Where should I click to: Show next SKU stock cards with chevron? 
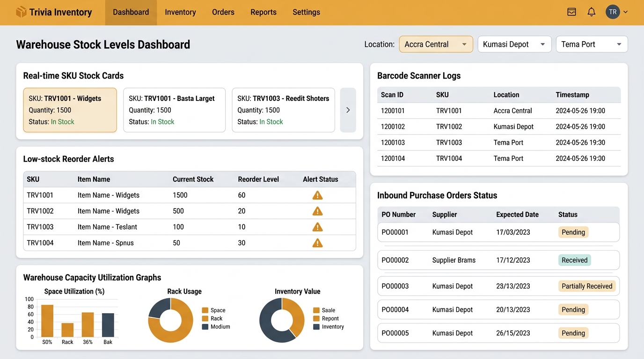tap(348, 110)
